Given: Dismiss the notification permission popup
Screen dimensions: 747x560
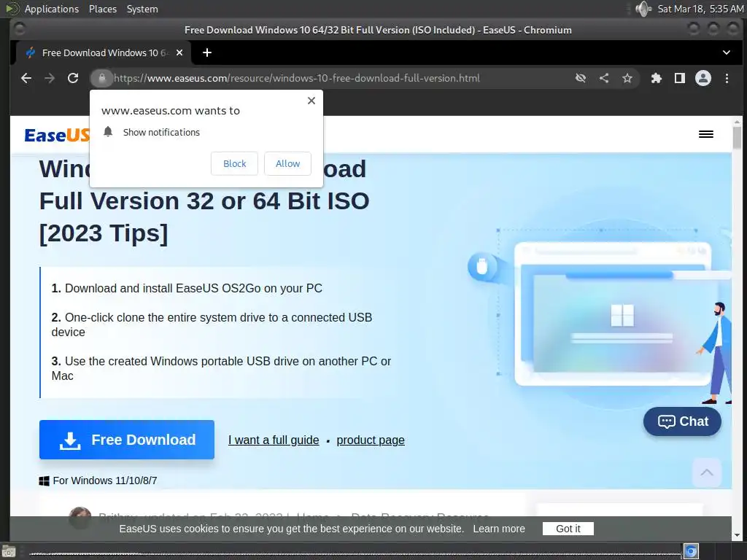Looking at the screenshot, I should click(311, 101).
